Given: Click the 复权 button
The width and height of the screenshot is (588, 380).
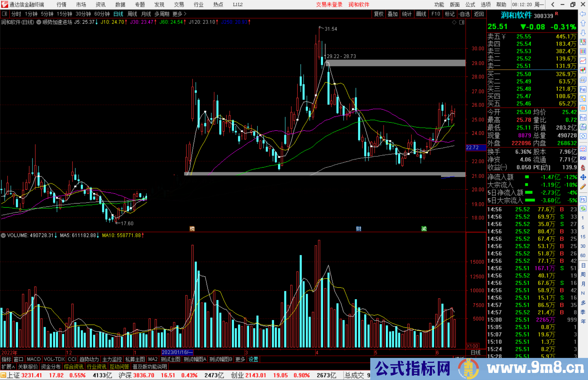Looking at the screenshot, I should pos(379,14).
